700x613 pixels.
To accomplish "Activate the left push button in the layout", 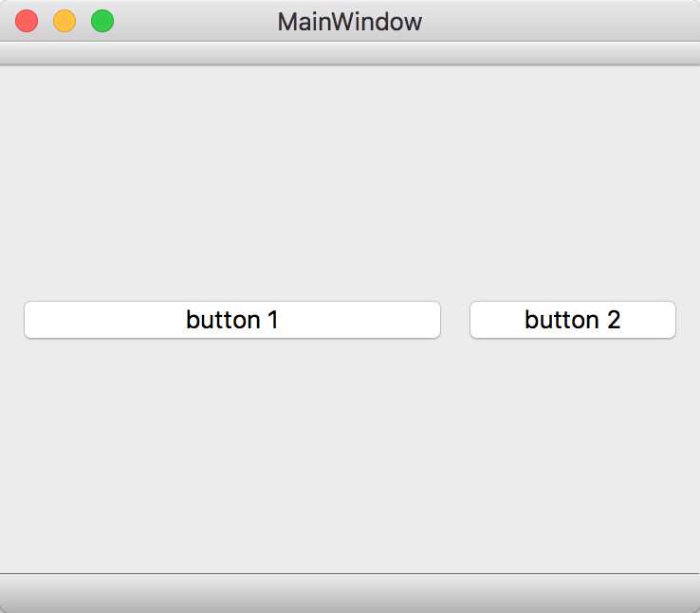I will click(232, 320).
